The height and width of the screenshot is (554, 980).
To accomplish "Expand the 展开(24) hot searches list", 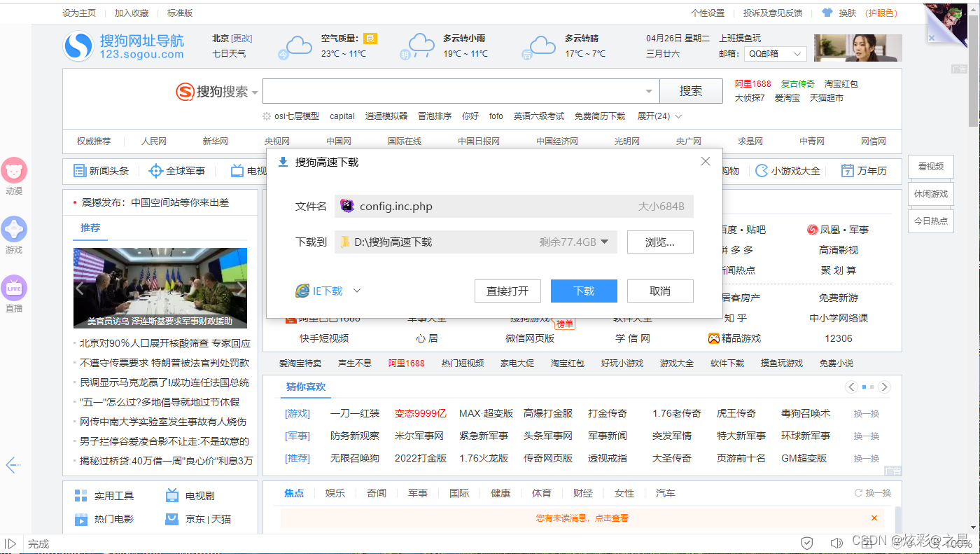I will [659, 116].
